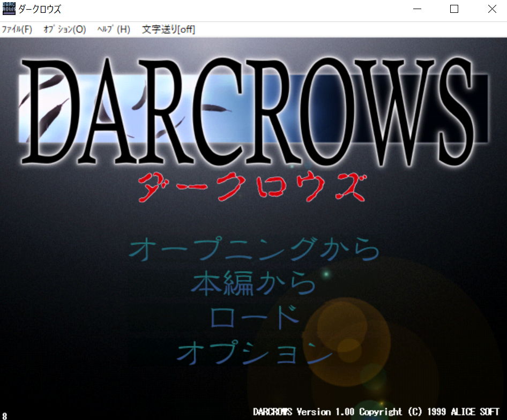
Task: Close the ダークロウズ window
Action: [x=492, y=9]
